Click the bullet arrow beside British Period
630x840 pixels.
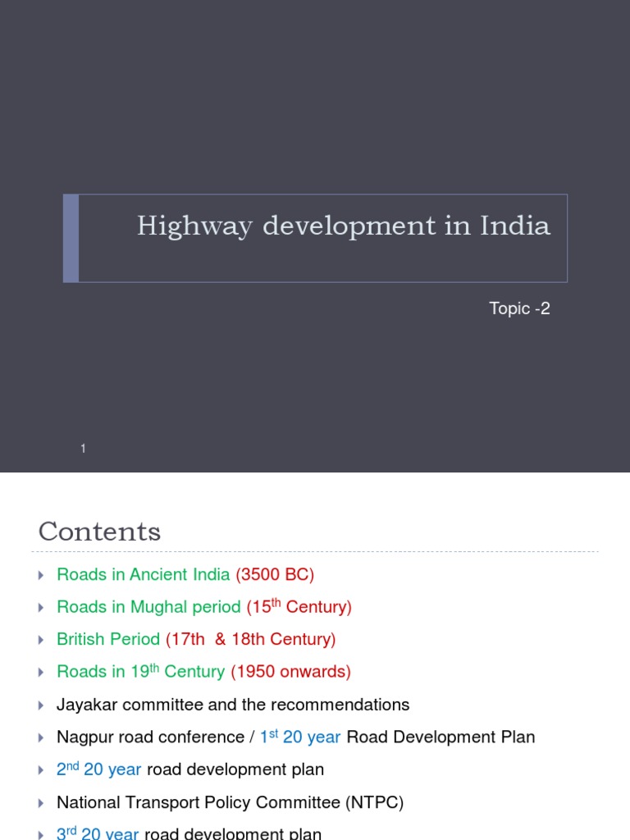coord(41,640)
